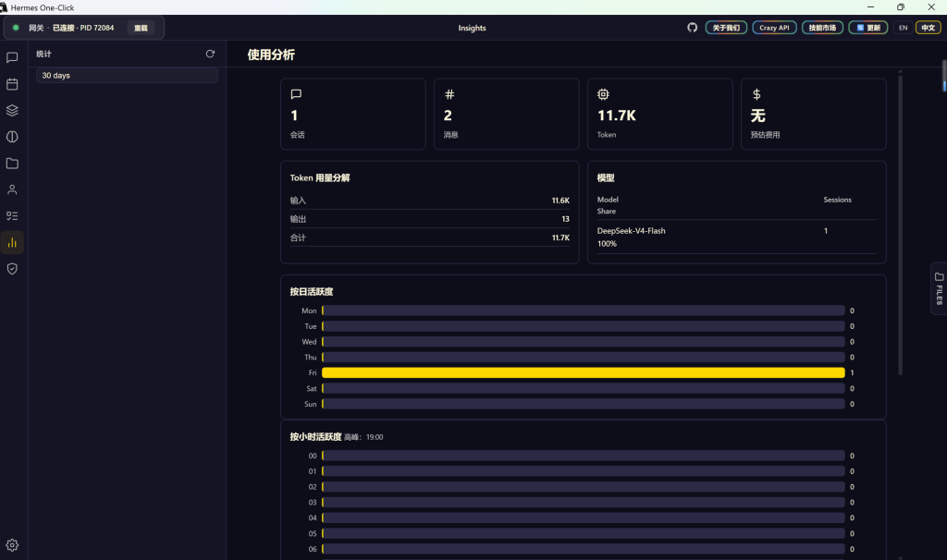
Task: Click the 会话 sessions card showing 1
Action: (x=352, y=114)
